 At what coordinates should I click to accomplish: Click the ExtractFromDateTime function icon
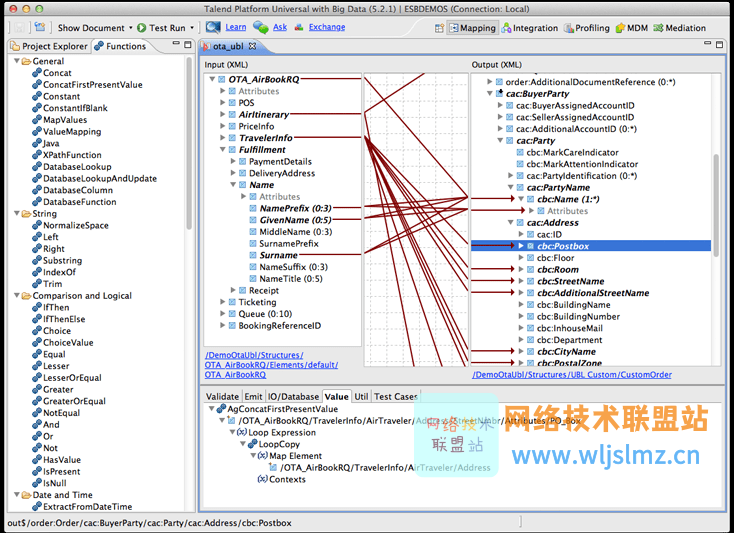tap(37, 506)
